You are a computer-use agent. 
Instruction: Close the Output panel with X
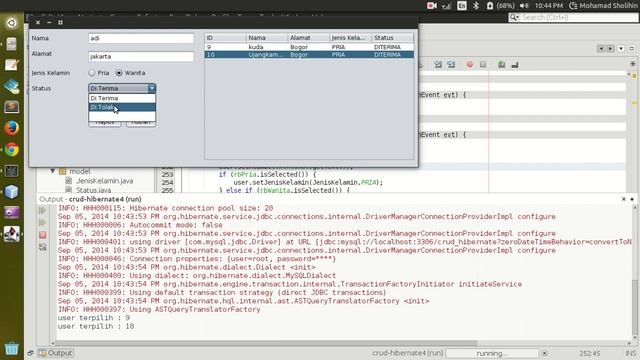tap(624, 199)
